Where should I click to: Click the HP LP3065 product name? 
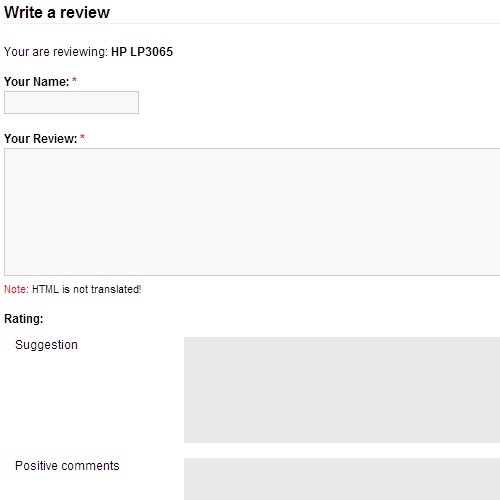point(142,52)
